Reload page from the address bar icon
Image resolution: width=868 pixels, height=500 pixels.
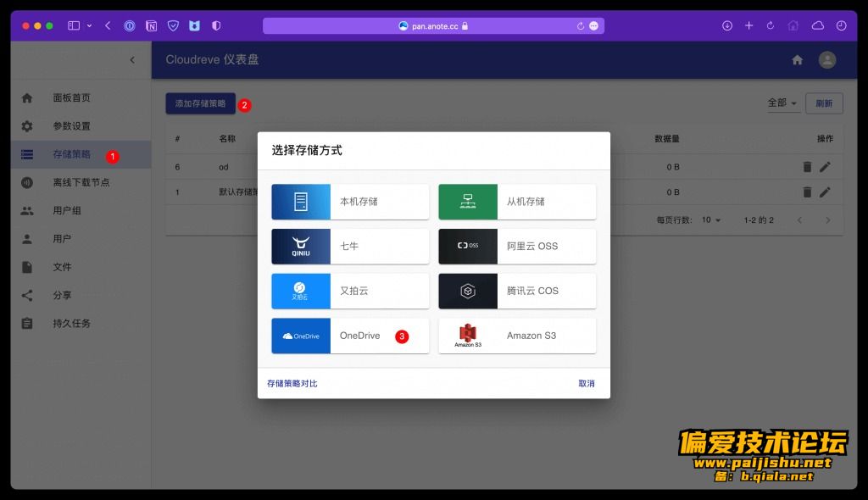tap(580, 26)
